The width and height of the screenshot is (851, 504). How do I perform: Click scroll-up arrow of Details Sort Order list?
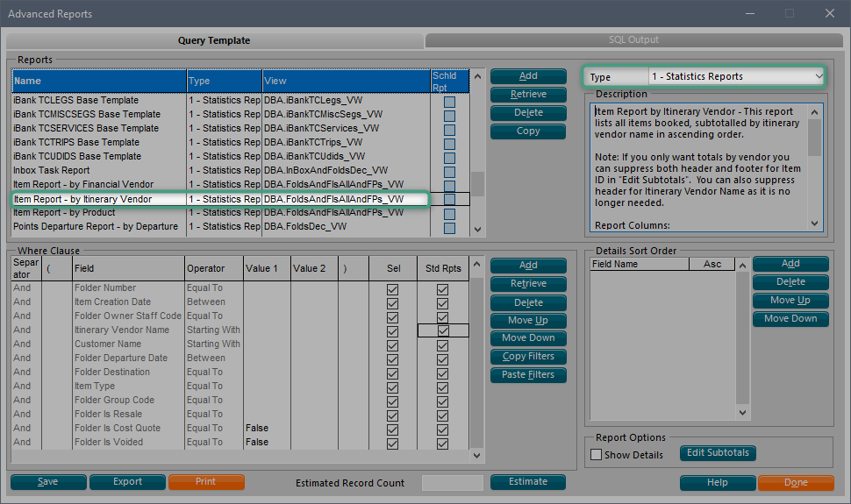tap(743, 266)
